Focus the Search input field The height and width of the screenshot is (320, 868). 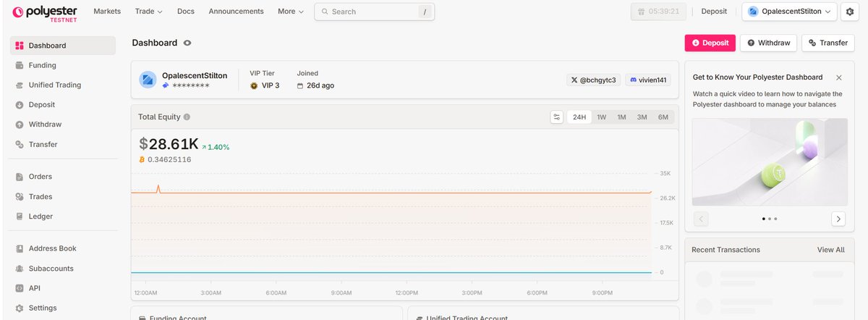(x=374, y=12)
